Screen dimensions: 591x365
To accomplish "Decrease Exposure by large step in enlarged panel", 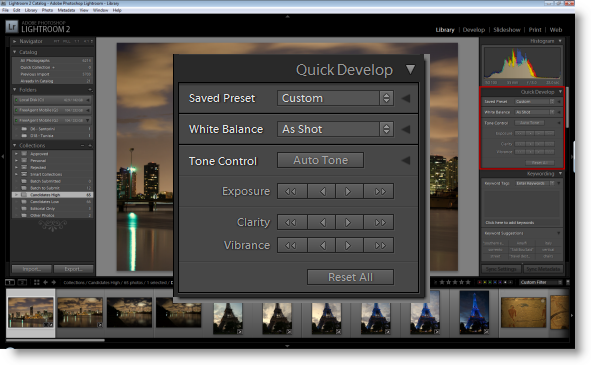I will click(x=292, y=191).
